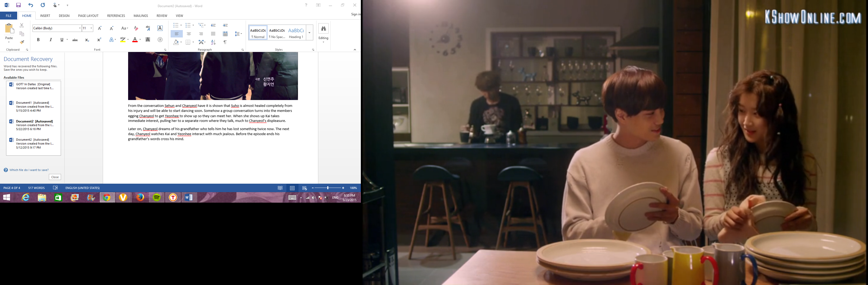Increase font size with Grow Font
The width and height of the screenshot is (868, 285).
click(100, 28)
